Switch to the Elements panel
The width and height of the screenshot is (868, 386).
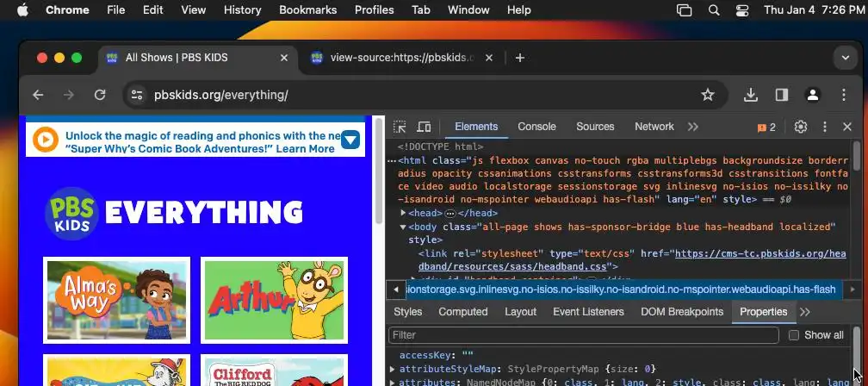(476, 127)
